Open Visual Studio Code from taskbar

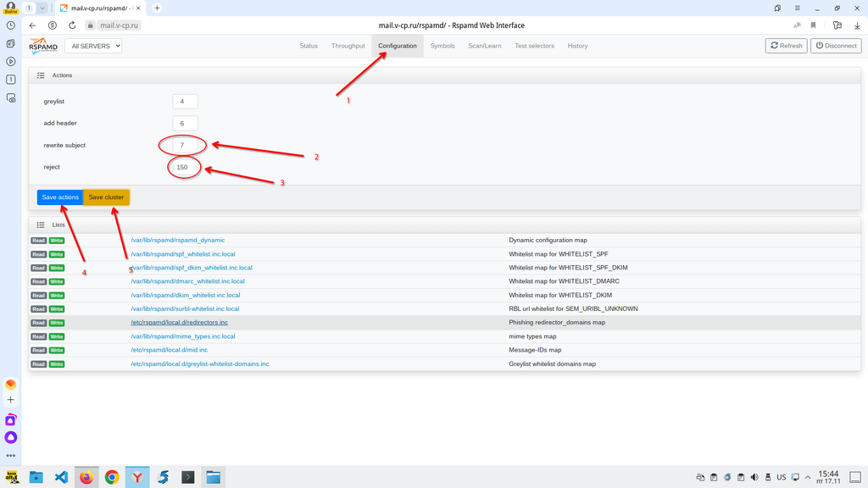61,477
